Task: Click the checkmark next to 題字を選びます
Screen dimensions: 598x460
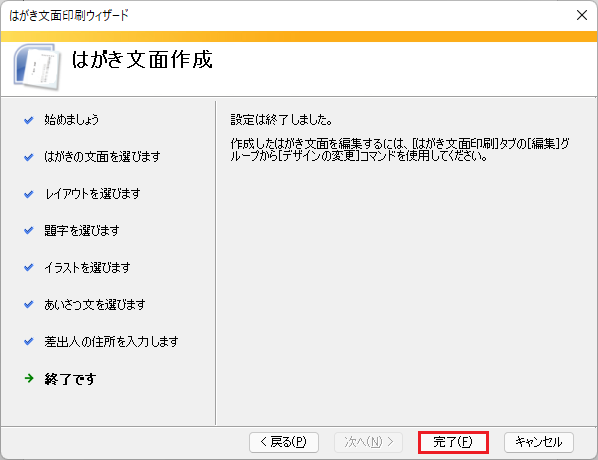Action: (x=29, y=231)
